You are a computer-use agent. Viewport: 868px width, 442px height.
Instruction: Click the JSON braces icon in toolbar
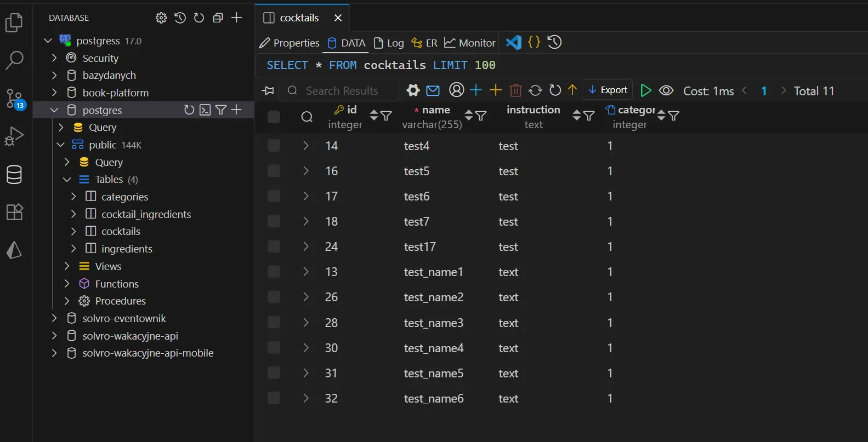(534, 42)
